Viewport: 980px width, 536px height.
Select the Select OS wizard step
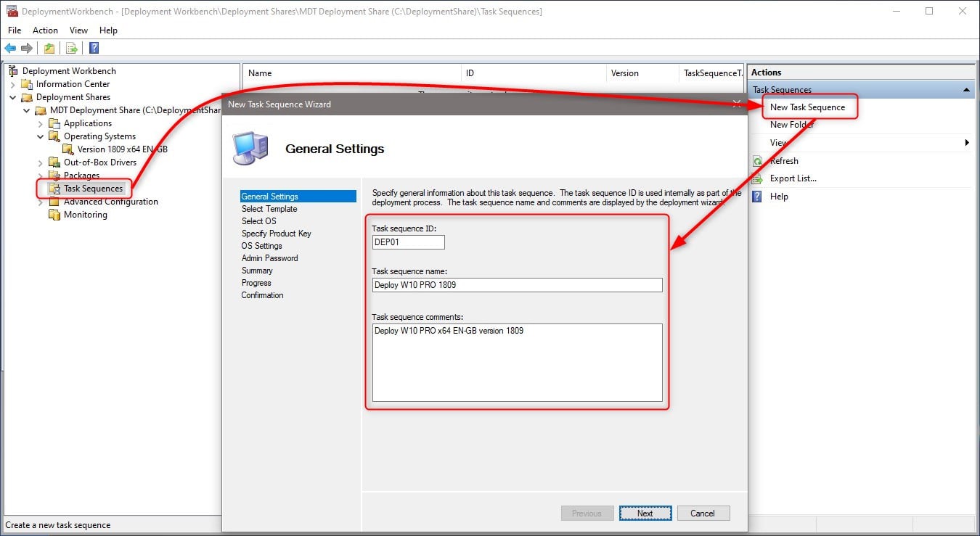tap(259, 221)
